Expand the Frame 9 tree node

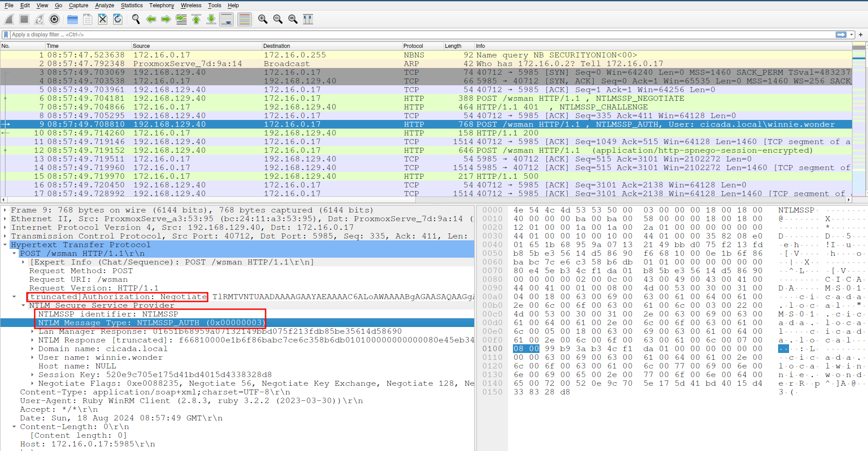pyautogui.click(x=5, y=210)
